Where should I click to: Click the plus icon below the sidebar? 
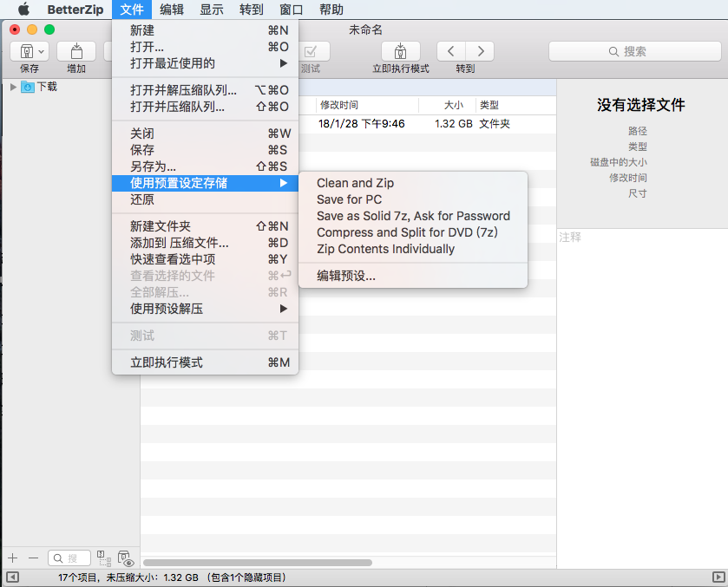click(12, 558)
